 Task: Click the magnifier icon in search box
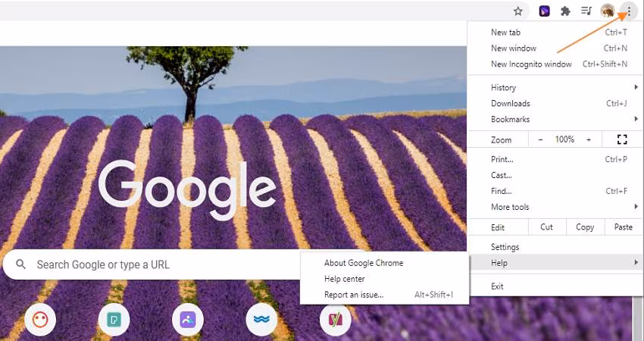[21, 264]
